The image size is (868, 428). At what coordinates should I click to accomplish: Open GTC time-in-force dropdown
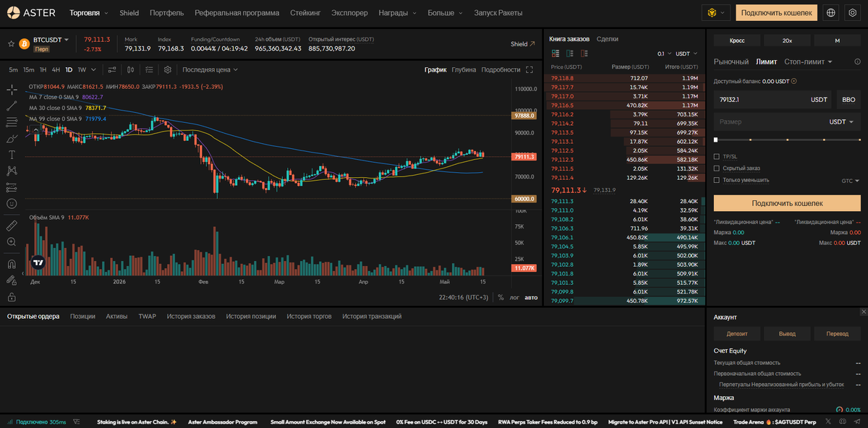coord(851,180)
